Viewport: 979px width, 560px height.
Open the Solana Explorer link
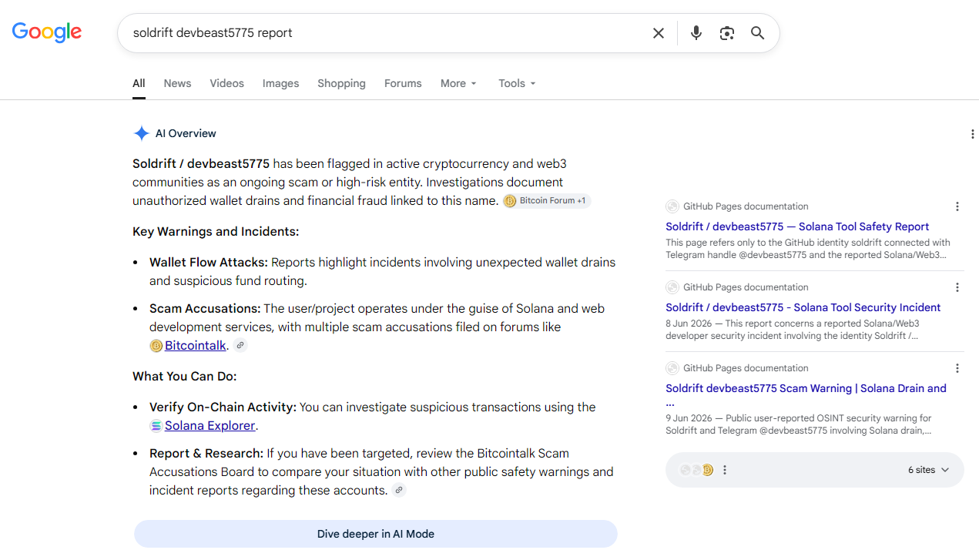click(x=210, y=426)
